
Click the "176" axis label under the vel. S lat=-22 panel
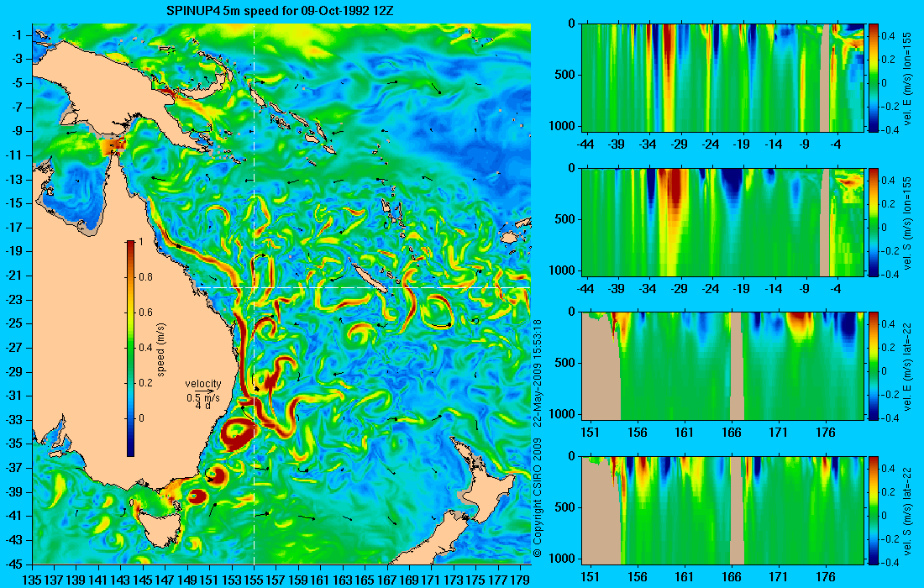click(826, 577)
